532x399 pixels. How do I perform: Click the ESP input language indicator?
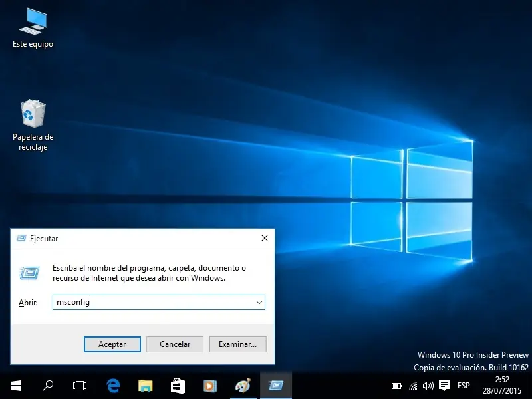pyautogui.click(x=464, y=386)
